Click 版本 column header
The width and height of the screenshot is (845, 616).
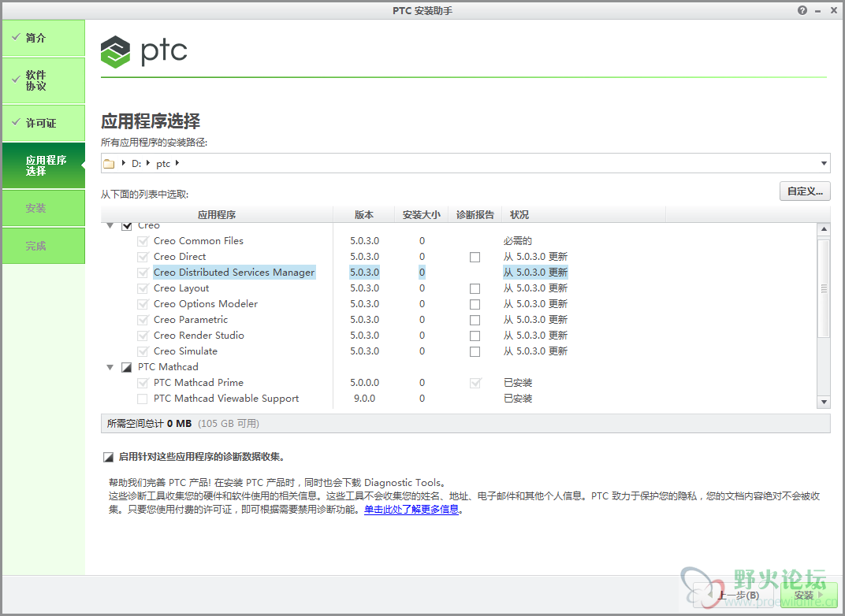[363, 214]
